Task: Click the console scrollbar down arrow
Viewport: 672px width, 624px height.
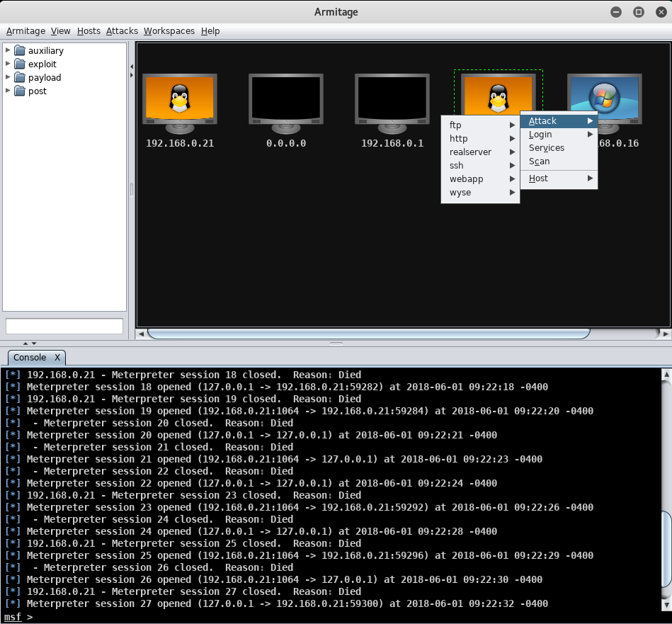Action: (666, 605)
